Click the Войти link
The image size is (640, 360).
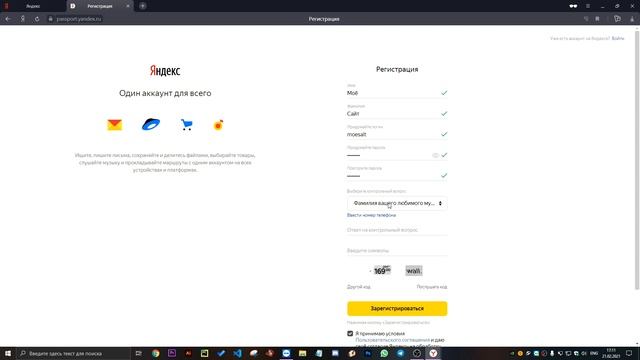pyautogui.click(x=618, y=38)
